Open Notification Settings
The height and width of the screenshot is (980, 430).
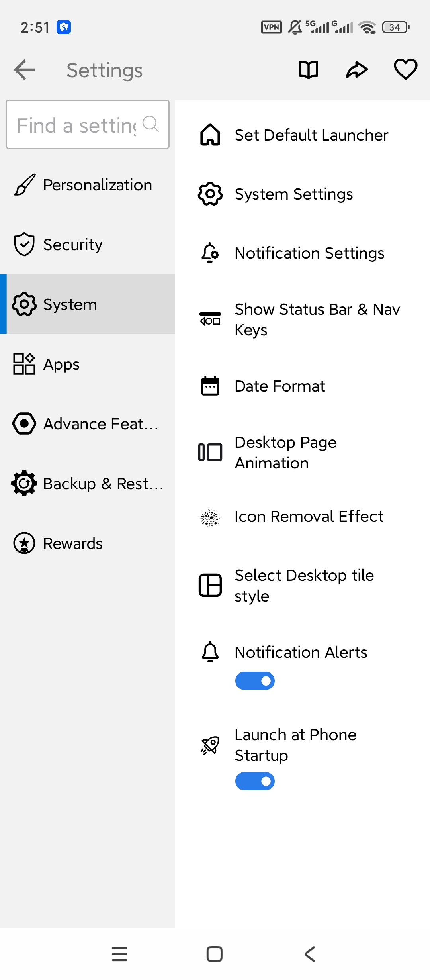pyautogui.click(x=303, y=253)
